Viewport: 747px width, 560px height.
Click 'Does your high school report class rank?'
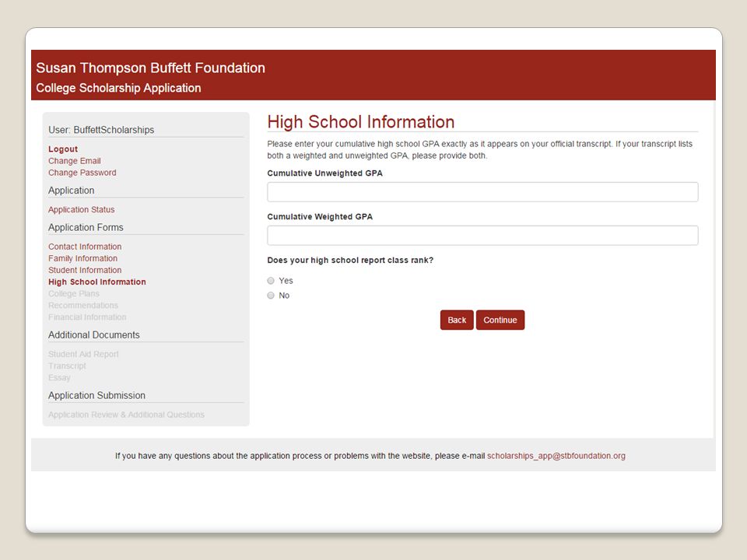pos(350,261)
